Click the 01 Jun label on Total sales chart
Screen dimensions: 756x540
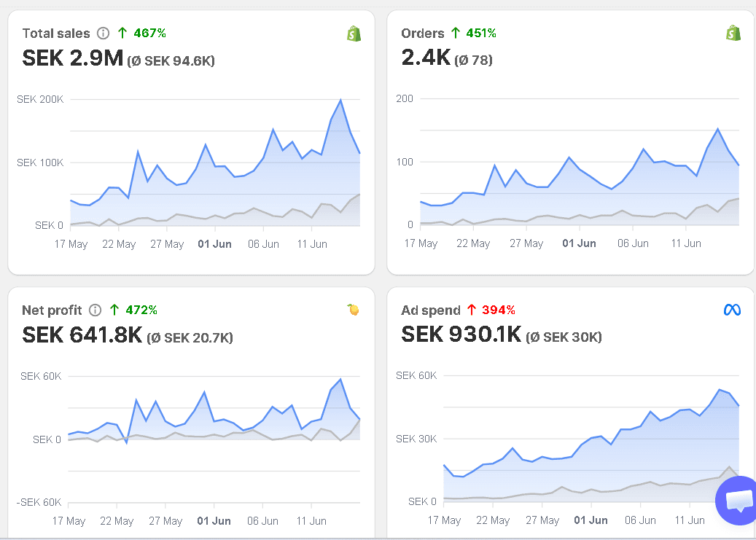coord(214,244)
